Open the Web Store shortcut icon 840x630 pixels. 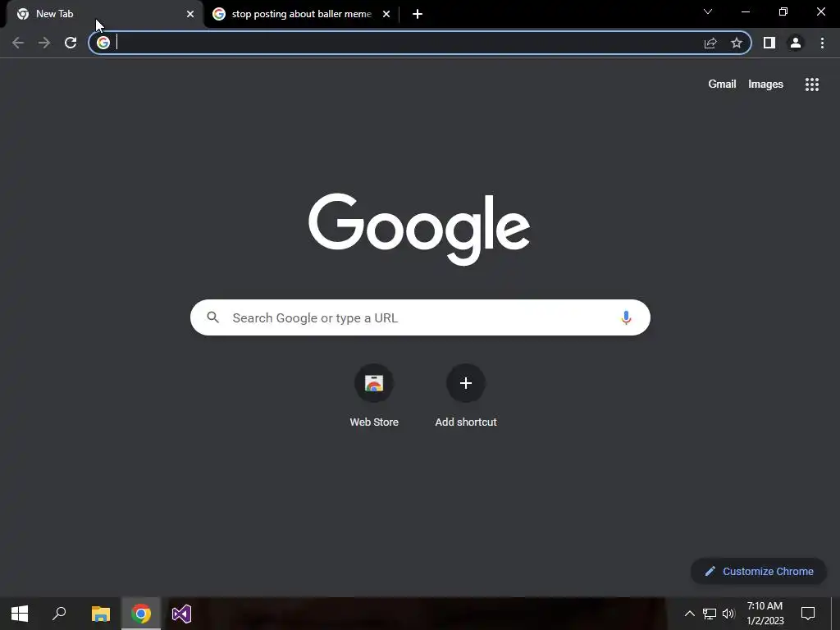click(374, 383)
